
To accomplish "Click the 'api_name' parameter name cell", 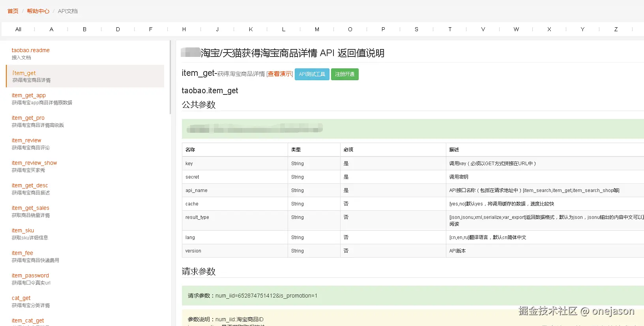I will pyautogui.click(x=235, y=190).
